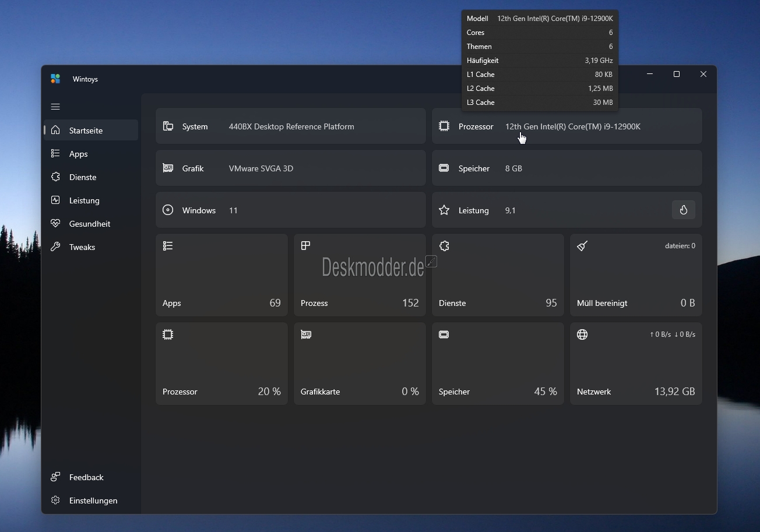760x532 pixels.
Task: Open the Apps 69 tile
Action: coord(221,275)
